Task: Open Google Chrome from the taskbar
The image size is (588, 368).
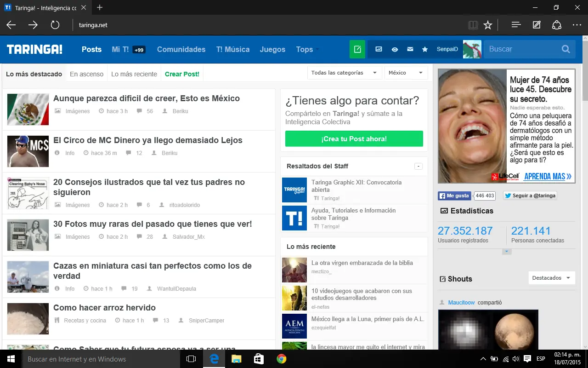Action: (x=281, y=358)
